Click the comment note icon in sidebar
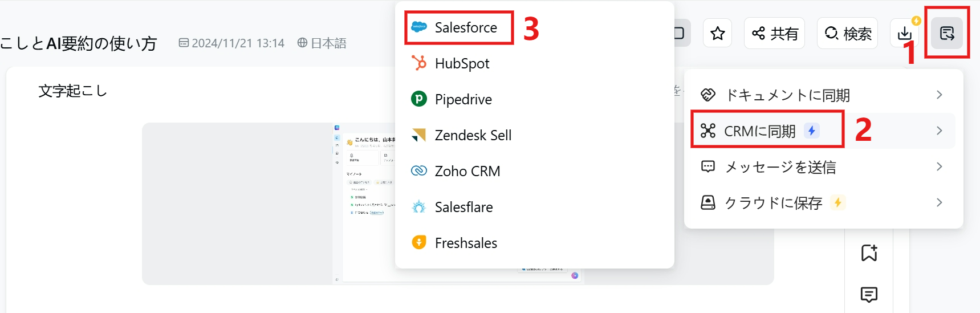 [869, 295]
